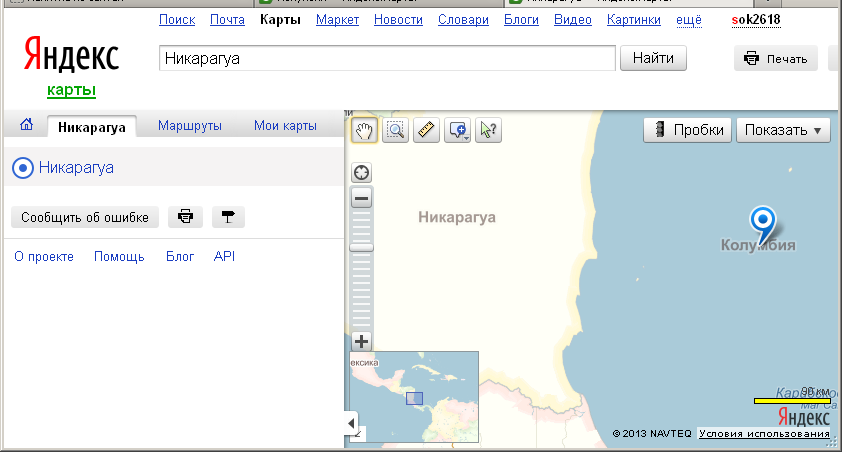This screenshot has width=842, height=452.
Task: Select the Никарагуа result radio button
Action: pos(23,168)
